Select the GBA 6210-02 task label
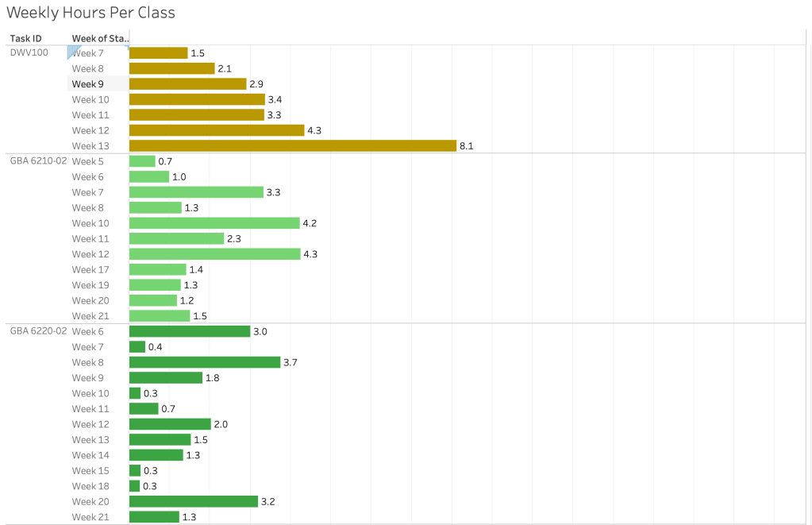 pyautogui.click(x=38, y=161)
